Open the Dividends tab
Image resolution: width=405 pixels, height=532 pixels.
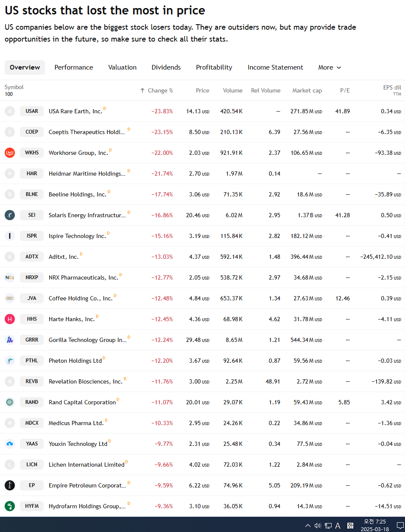point(166,67)
